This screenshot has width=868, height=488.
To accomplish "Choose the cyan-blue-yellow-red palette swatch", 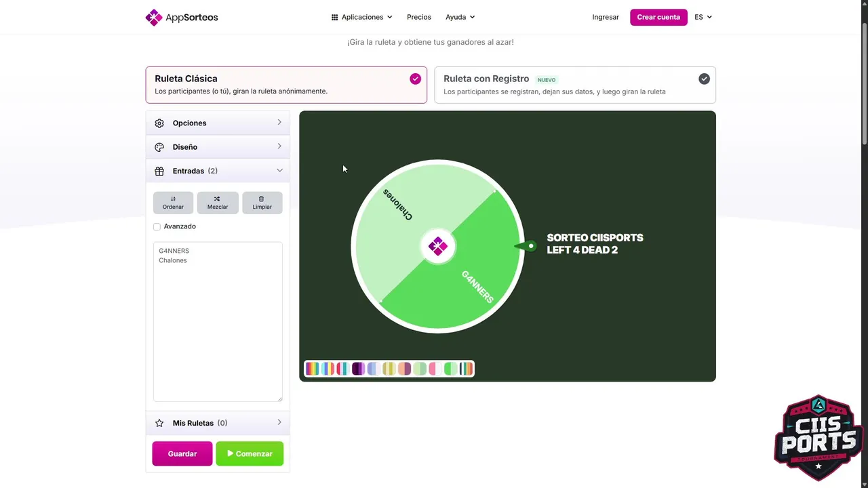I will tap(328, 369).
